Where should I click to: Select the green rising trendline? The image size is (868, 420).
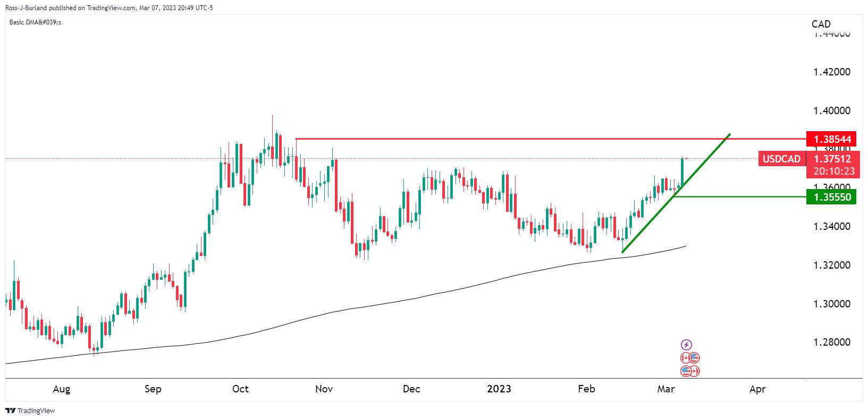(676, 193)
